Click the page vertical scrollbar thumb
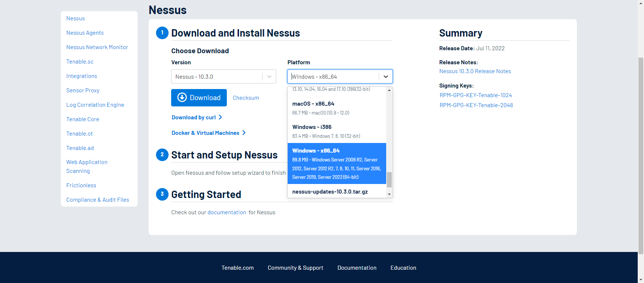 641,156
